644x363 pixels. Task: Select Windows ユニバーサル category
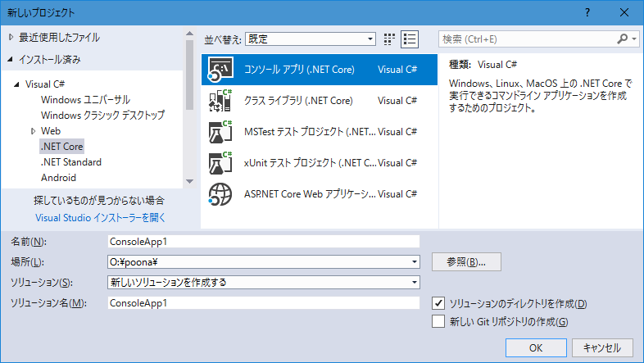(x=85, y=100)
